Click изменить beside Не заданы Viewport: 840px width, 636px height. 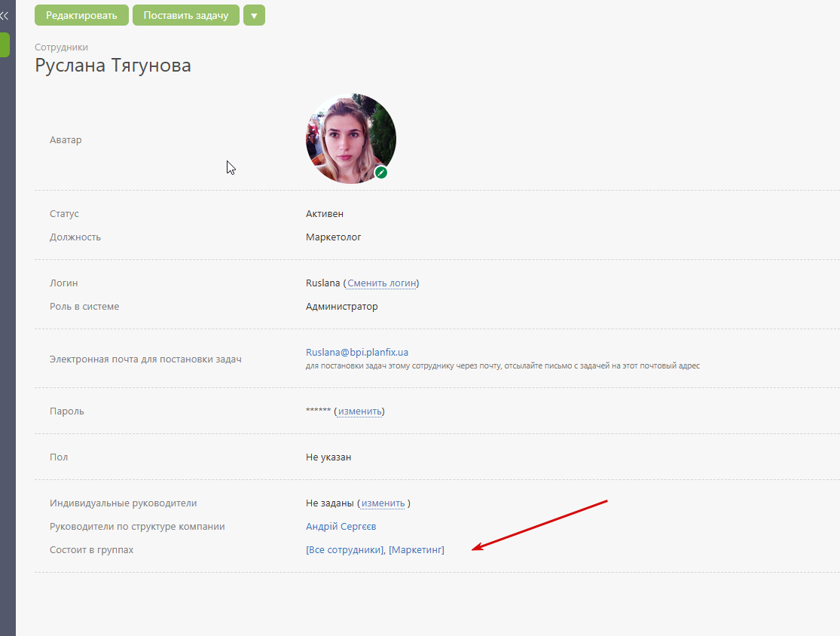click(x=383, y=503)
